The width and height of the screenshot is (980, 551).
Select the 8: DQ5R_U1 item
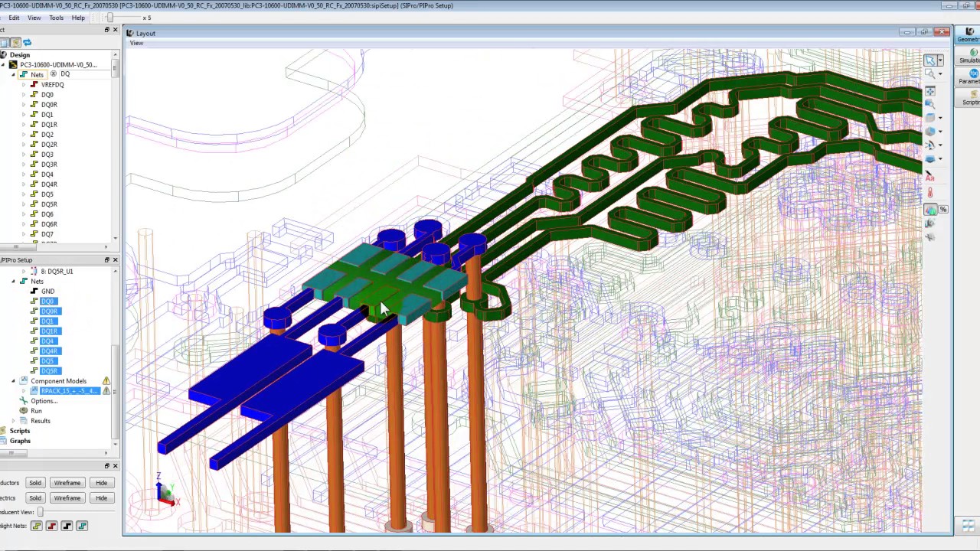(x=57, y=272)
